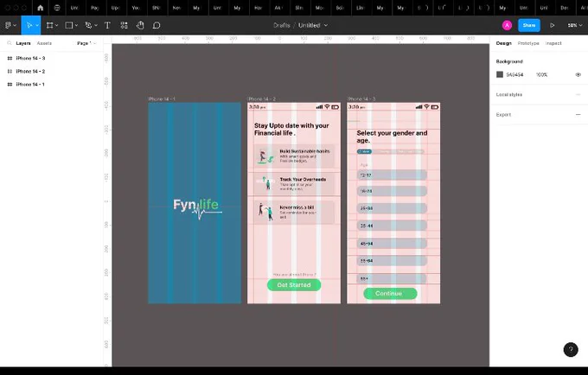The image size is (588, 375).
Task: Expand Move tool options chevron
Action: (x=36, y=25)
